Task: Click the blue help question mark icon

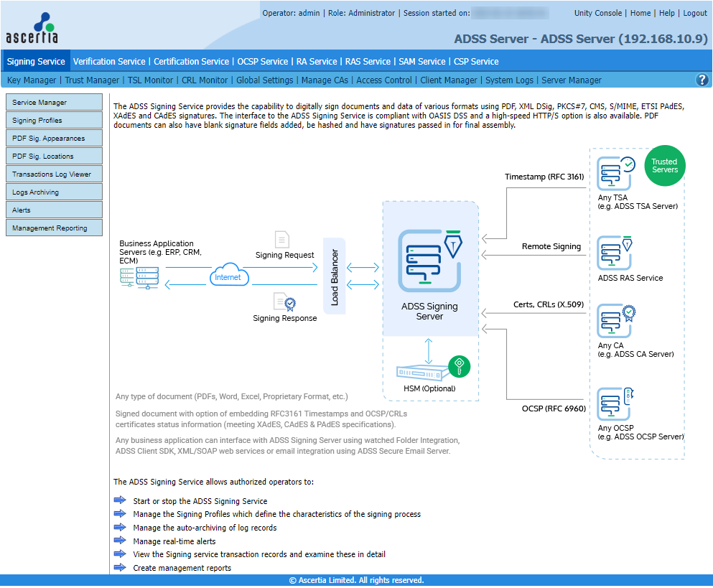Action: pyautogui.click(x=702, y=80)
